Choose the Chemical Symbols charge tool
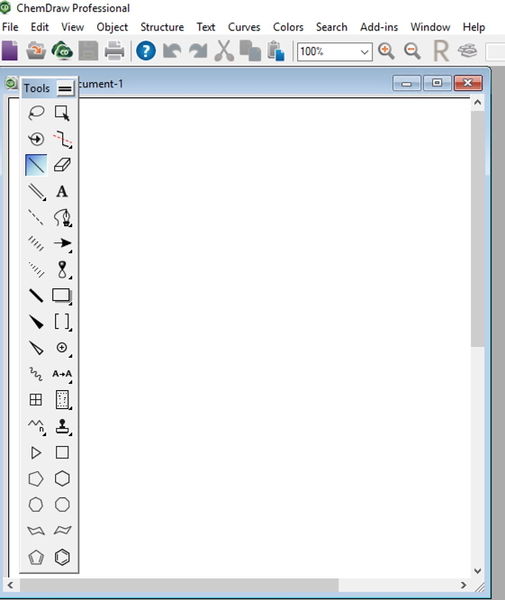505x600 pixels. [62, 348]
